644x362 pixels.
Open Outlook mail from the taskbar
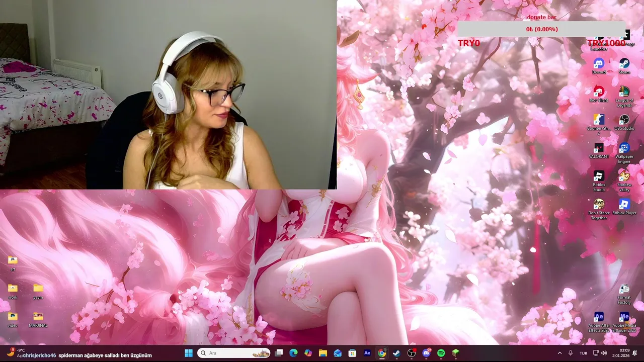coord(338,353)
